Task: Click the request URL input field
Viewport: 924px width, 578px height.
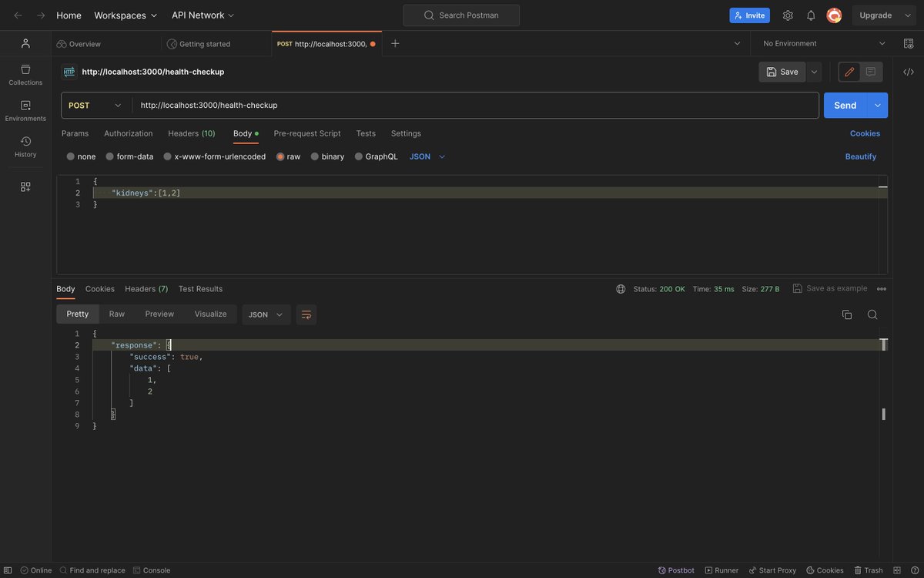Action: tap(475, 106)
